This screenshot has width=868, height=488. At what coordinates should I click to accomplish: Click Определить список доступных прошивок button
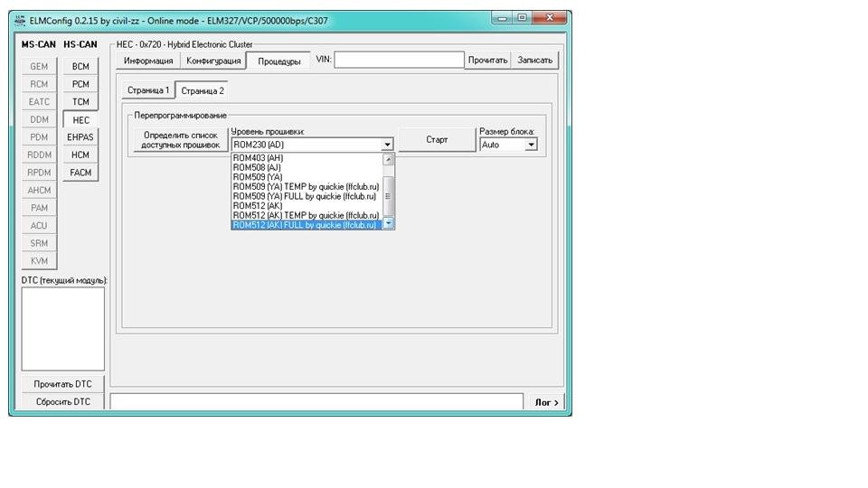click(x=181, y=140)
